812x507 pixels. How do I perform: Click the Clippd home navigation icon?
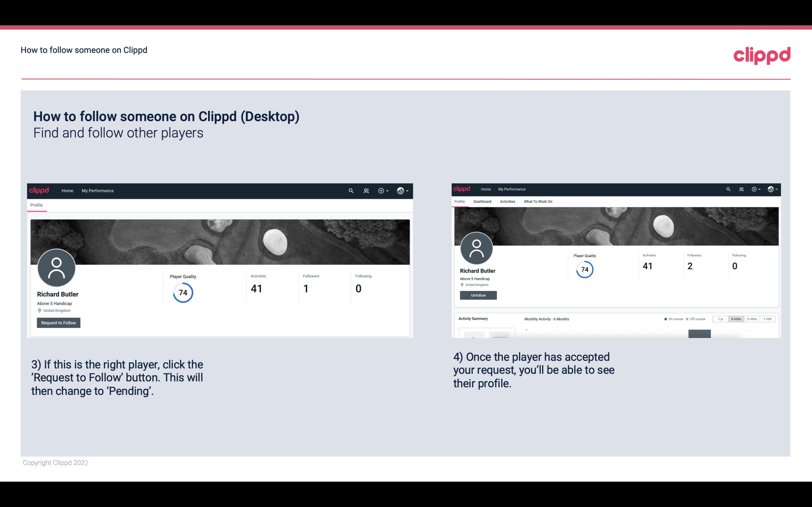click(67, 190)
